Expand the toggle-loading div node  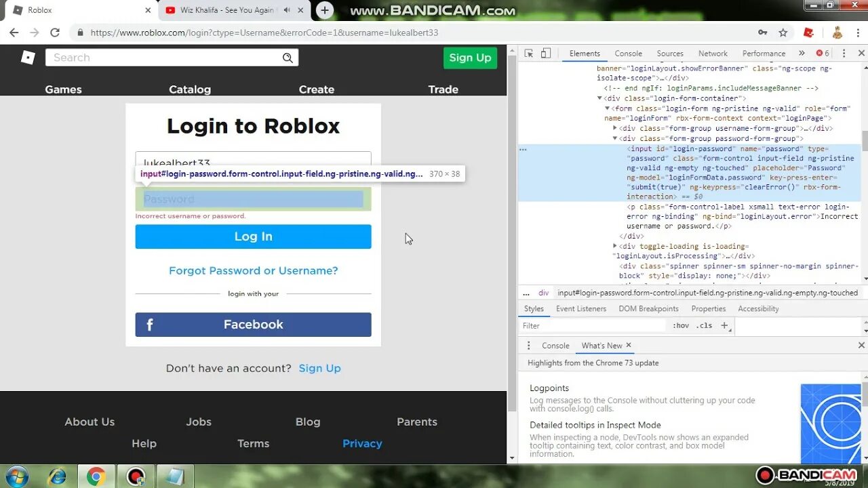(615, 246)
